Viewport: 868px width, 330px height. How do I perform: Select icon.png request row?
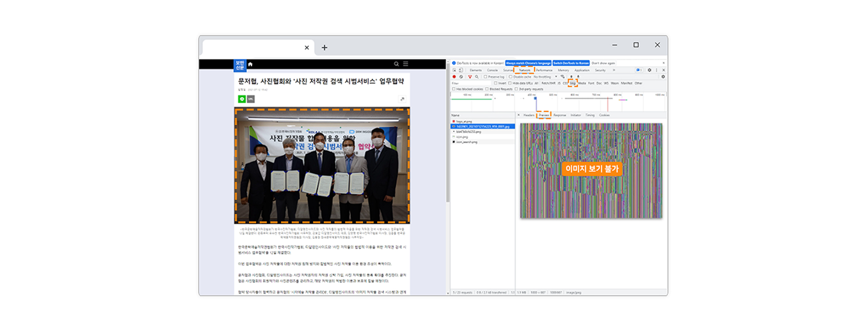tap(483, 137)
